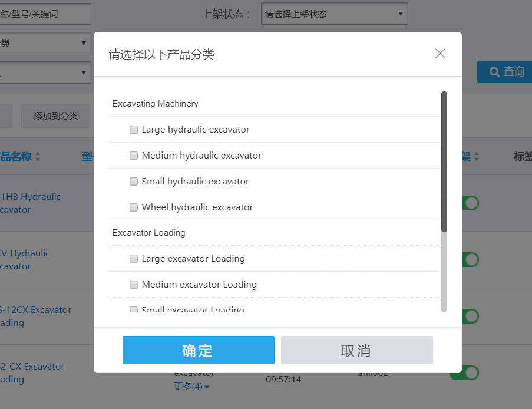Expand the 更多(4) link
This screenshot has height=409, width=532.
click(191, 387)
